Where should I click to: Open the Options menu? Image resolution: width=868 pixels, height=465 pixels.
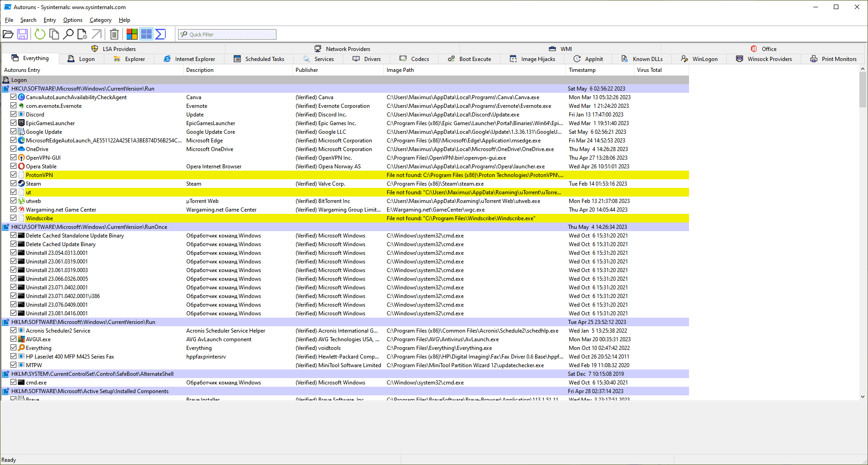click(x=72, y=20)
